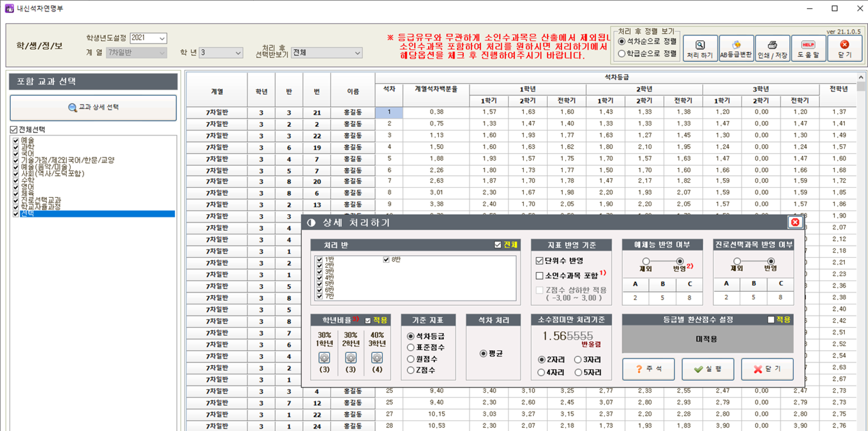This screenshot has width=868, height=431.
Task: Set 예체능 반영 여부 slider to 반영
Action: coord(680,261)
